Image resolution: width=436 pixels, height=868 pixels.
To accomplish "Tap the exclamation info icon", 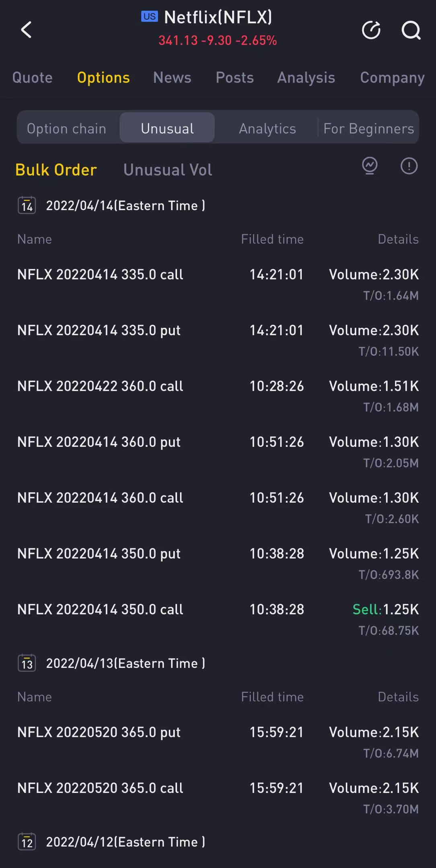I will [x=409, y=166].
